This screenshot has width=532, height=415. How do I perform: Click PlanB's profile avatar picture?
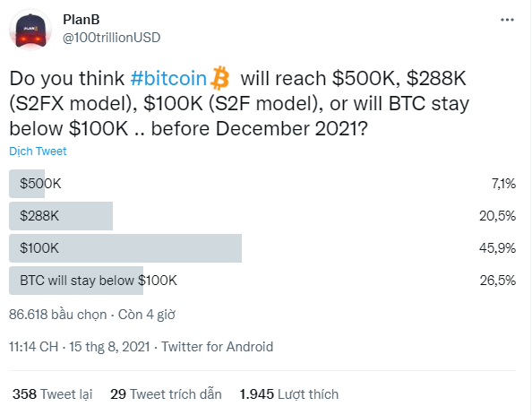(x=30, y=30)
